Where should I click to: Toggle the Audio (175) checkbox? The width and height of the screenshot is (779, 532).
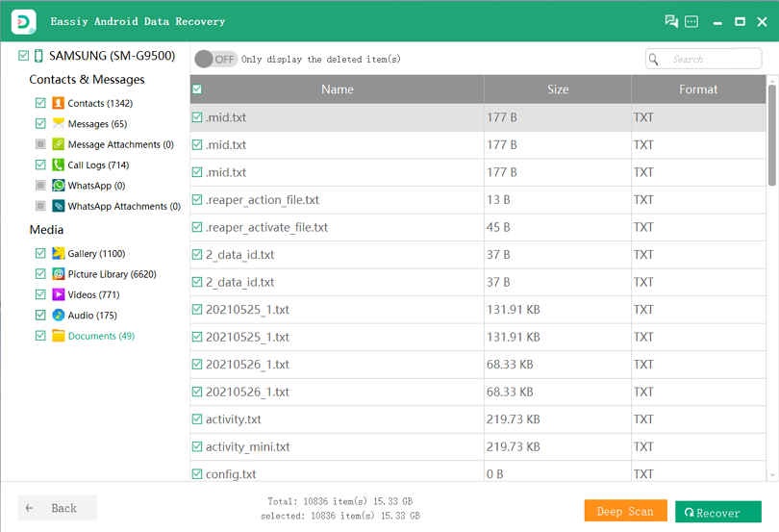point(40,316)
